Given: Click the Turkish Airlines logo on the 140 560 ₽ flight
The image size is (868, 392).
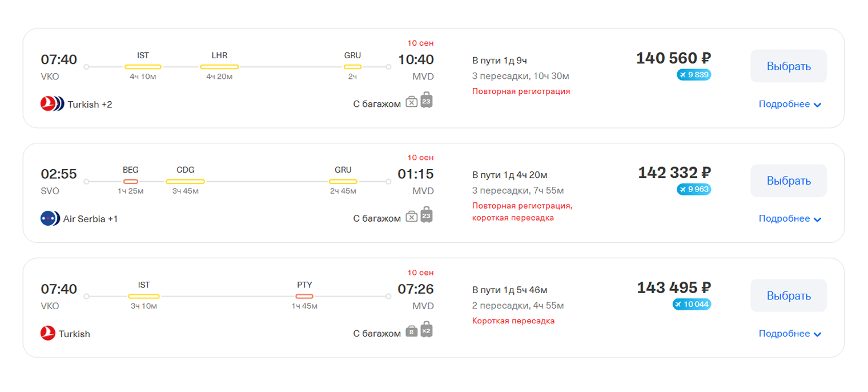Looking at the screenshot, I should coord(48,104).
